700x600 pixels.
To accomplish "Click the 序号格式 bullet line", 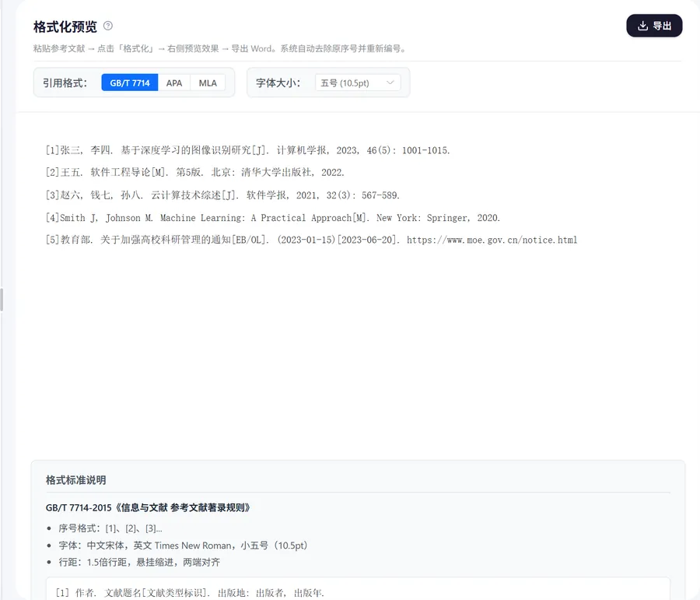I will tap(110, 528).
